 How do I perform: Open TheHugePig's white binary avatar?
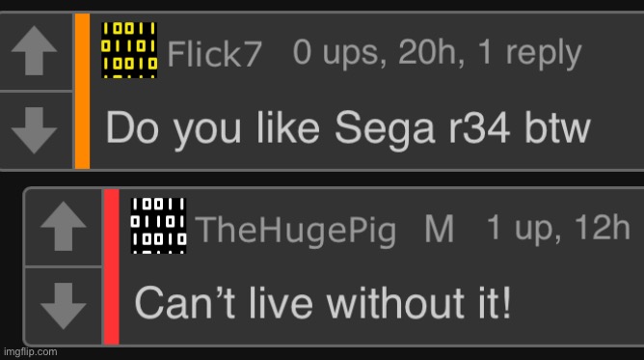[x=158, y=226]
